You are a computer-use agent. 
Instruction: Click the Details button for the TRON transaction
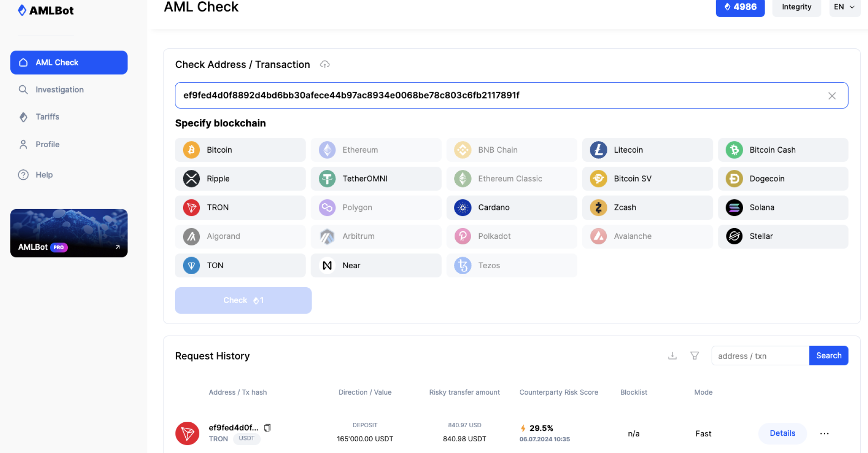782,433
